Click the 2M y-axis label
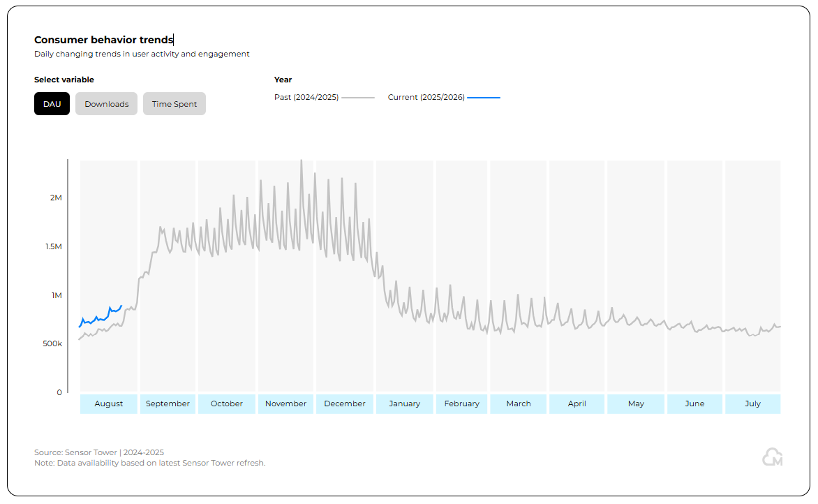This screenshot has height=504, width=818. pyautogui.click(x=56, y=198)
